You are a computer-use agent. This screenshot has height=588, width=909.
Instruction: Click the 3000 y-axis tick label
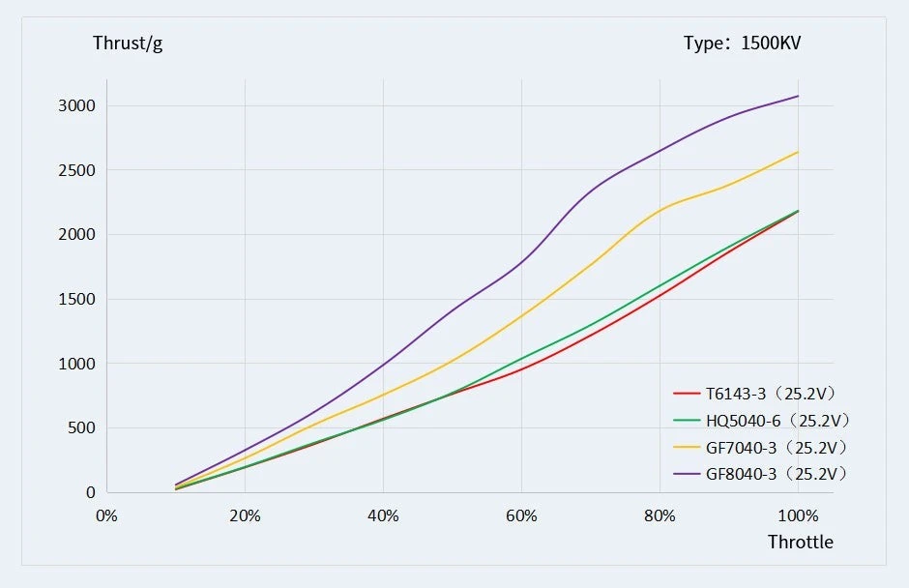tap(76, 105)
